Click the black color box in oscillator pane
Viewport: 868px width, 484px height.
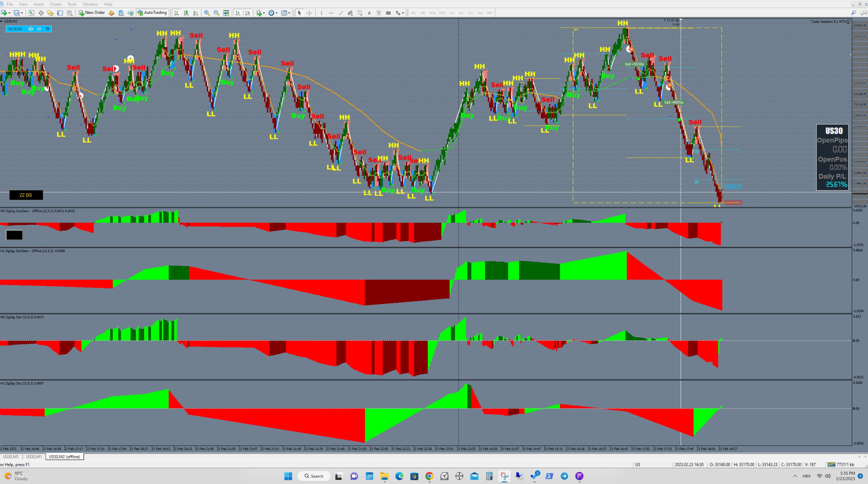14,235
